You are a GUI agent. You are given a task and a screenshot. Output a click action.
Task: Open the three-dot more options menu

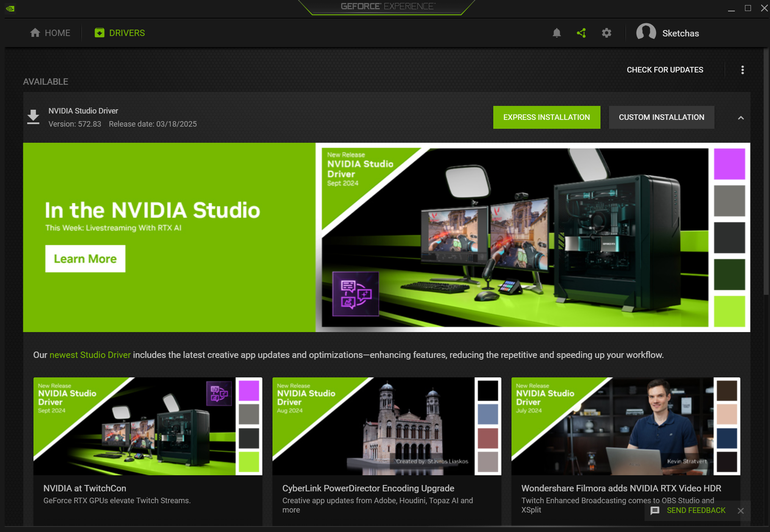click(x=742, y=70)
